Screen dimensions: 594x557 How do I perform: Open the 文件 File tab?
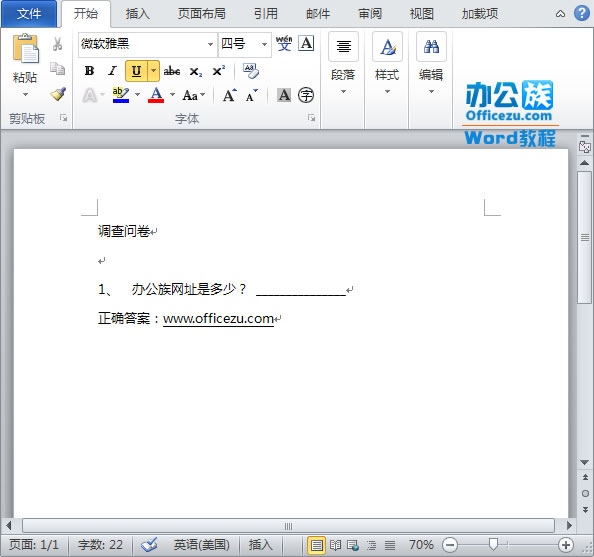(x=29, y=14)
